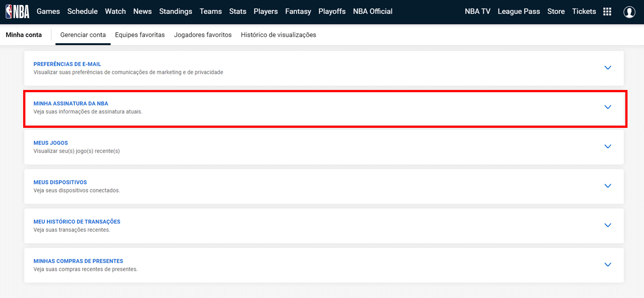
Task: Click 'Veja seus dispositivos conectados.' text
Action: [x=77, y=190]
